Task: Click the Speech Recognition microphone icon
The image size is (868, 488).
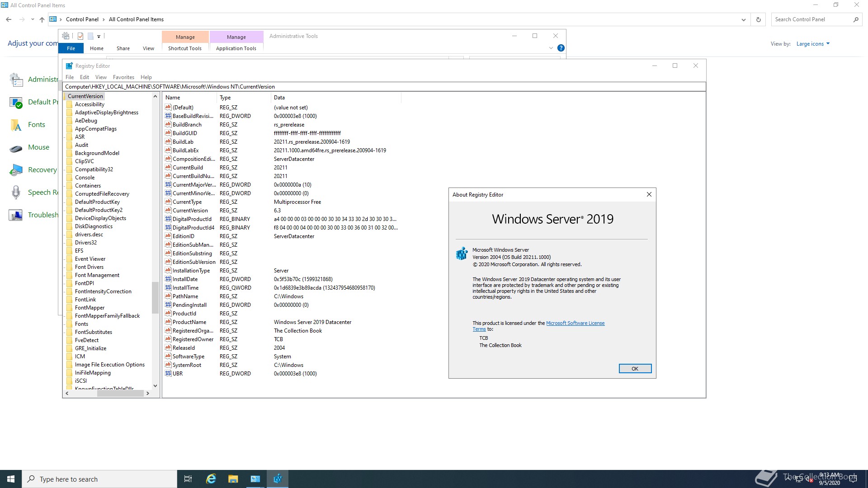Action: pyautogui.click(x=16, y=192)
